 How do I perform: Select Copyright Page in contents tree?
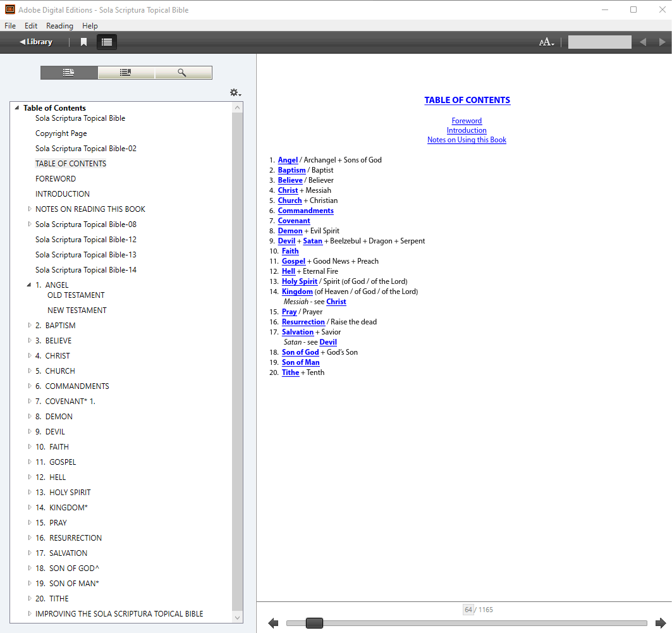(61, 133)
